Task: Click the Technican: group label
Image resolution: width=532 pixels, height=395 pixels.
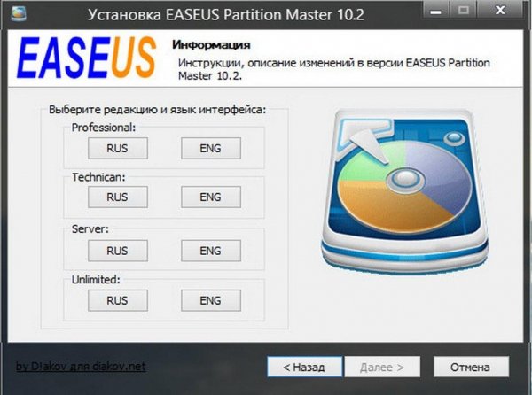Action: click(98, 177)
